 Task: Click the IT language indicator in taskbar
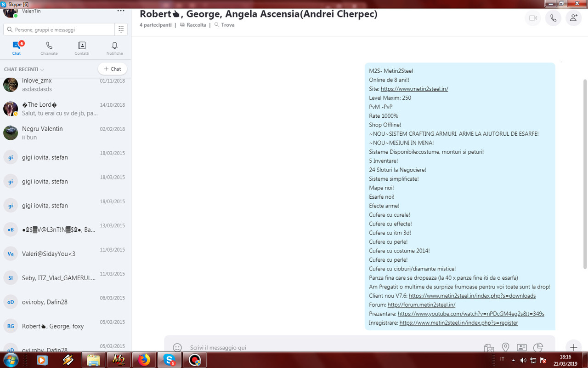pyautogui.click(x=502, y=359)
